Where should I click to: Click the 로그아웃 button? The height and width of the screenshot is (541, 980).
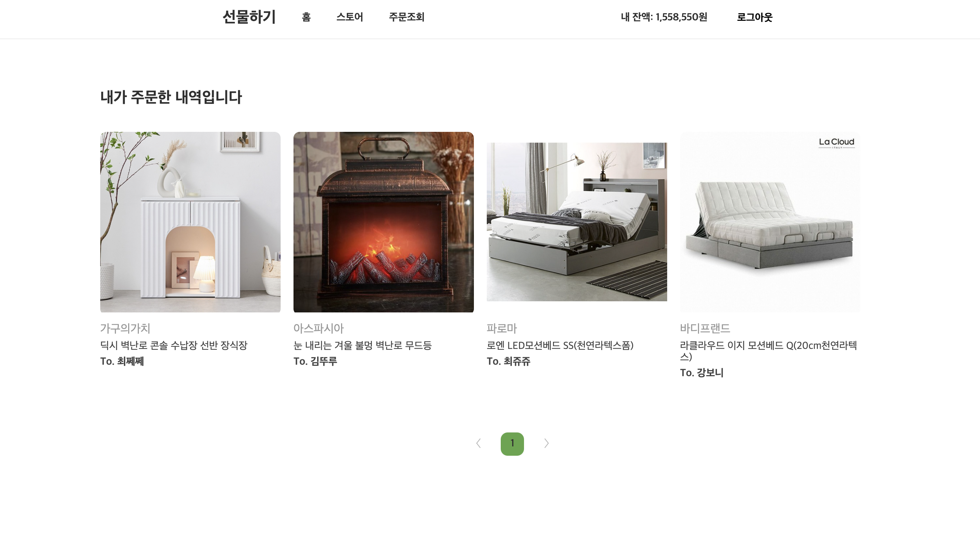click(755, 17)
